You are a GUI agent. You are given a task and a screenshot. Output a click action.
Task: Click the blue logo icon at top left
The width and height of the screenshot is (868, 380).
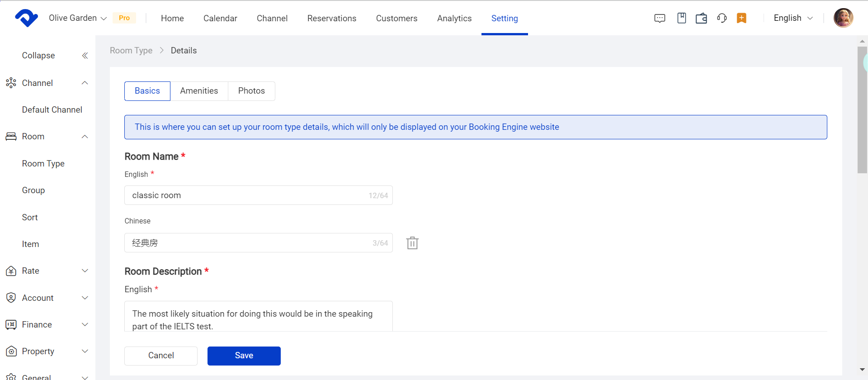click(26, 18)
